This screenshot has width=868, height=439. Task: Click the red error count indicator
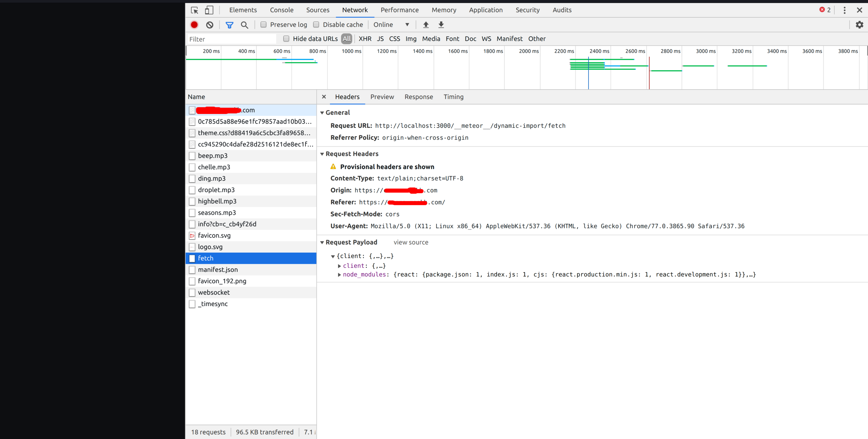pos(825,10)
